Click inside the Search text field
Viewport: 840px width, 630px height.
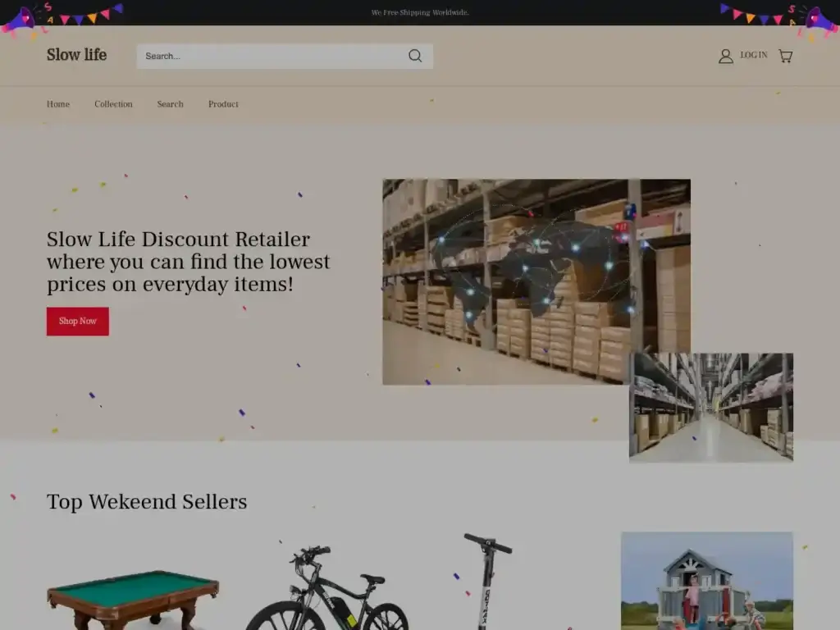(271, 56)
